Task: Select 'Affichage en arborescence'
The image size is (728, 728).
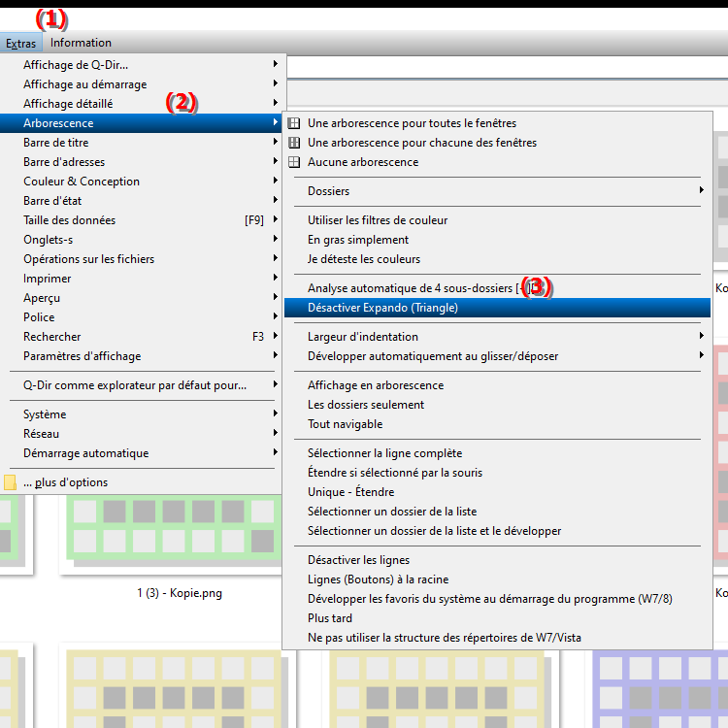Action: pos(497,385)
